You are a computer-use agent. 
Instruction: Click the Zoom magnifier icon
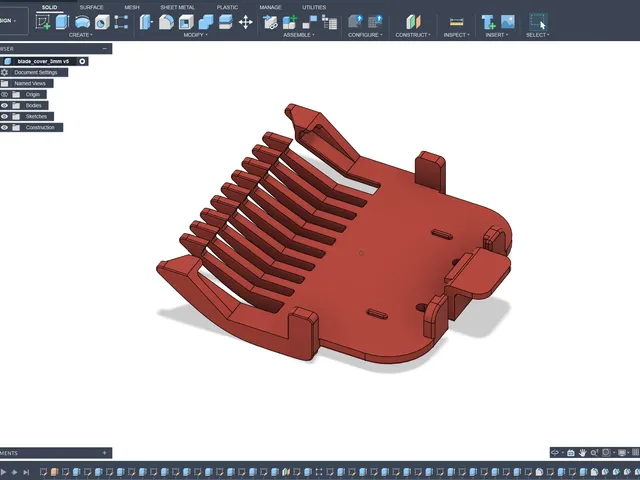(x=594, y=452)
